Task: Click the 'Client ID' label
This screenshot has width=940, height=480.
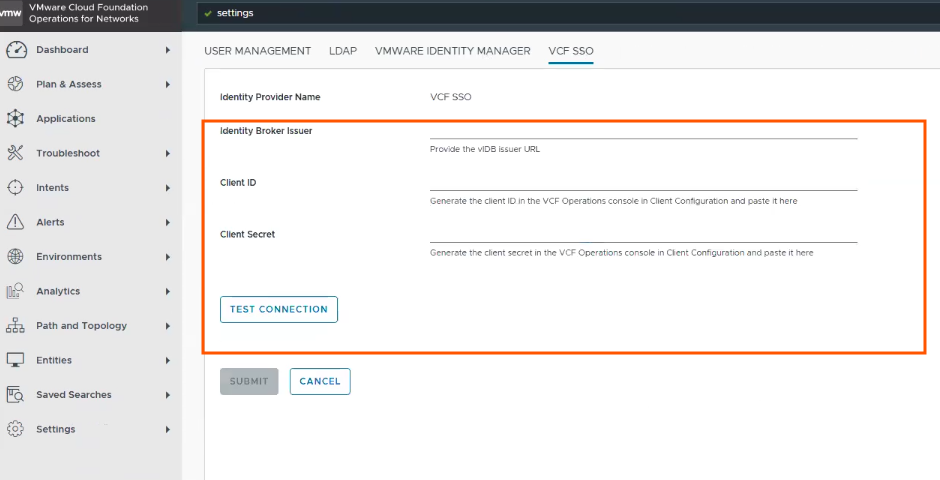Action: 238,183
